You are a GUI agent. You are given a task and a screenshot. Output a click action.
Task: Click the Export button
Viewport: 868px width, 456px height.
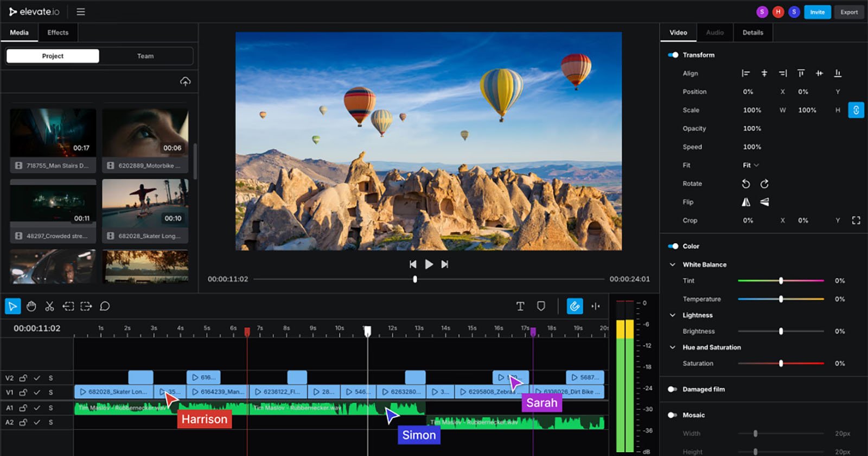coord(849,12)
